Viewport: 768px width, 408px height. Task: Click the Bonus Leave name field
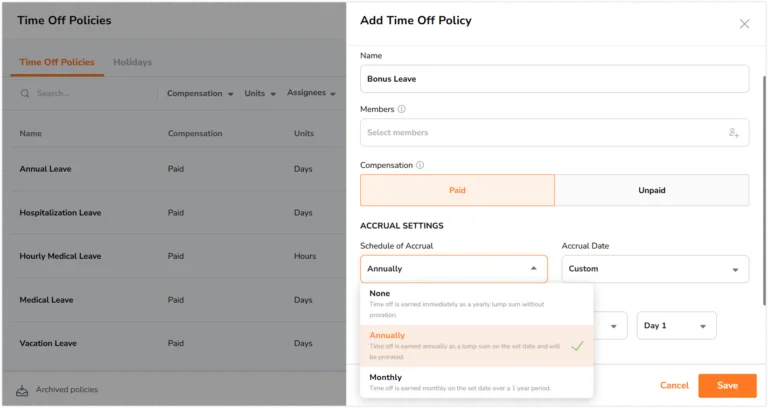(x=554, y=79)
